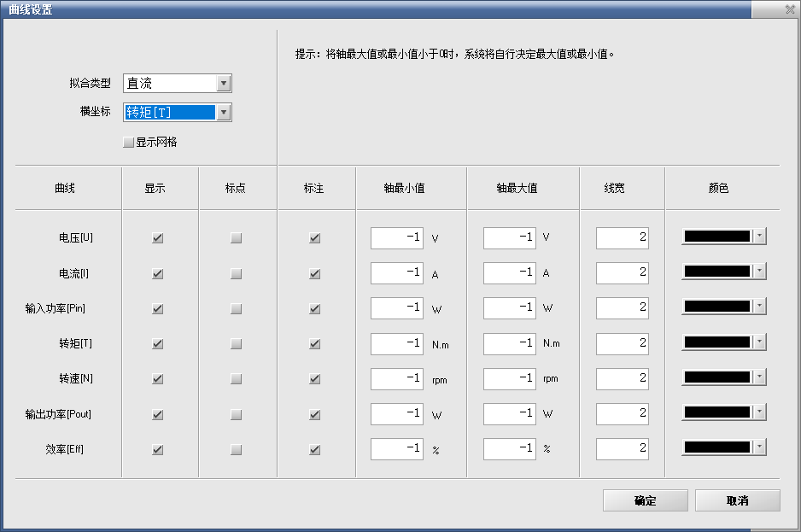Image resolution: width=801 pixels, height=532 pixels.
Task: Expand the 横坐标 x-axis dropdown
Action: tap(224, 112)
